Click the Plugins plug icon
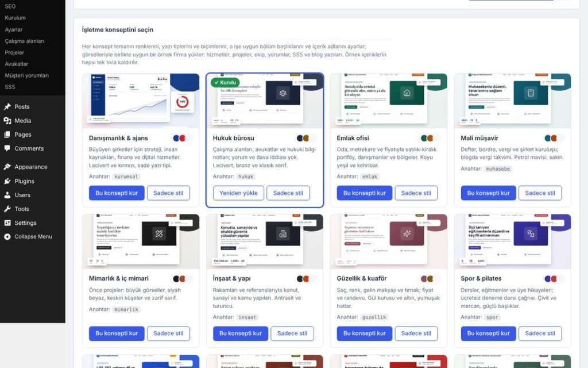Viewport: 588px width, 368px height. pos(7,181)
